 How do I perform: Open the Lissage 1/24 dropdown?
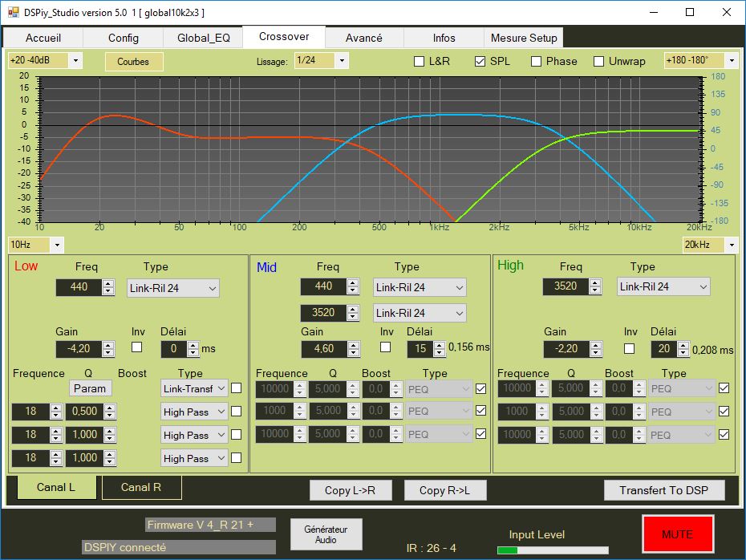pos(342,60)
